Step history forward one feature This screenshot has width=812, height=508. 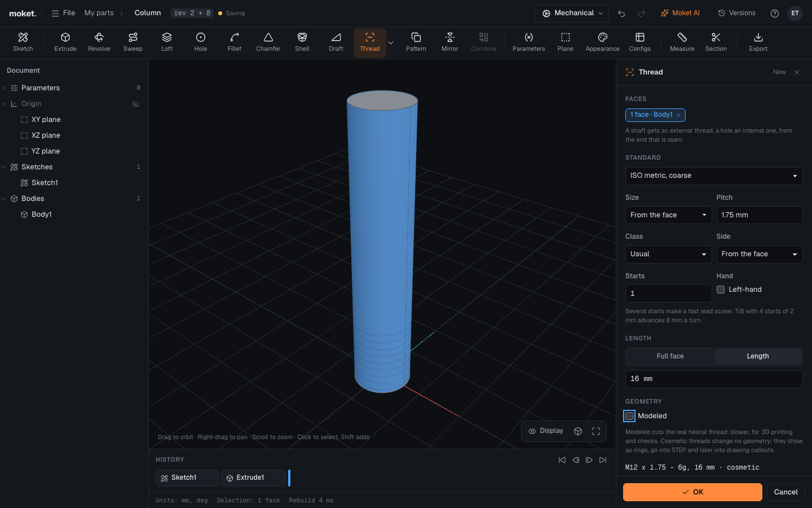tap(589, 460)
